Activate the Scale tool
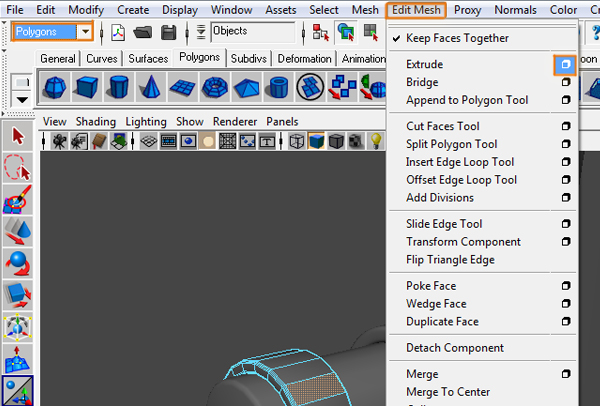 tap(18, 295)
